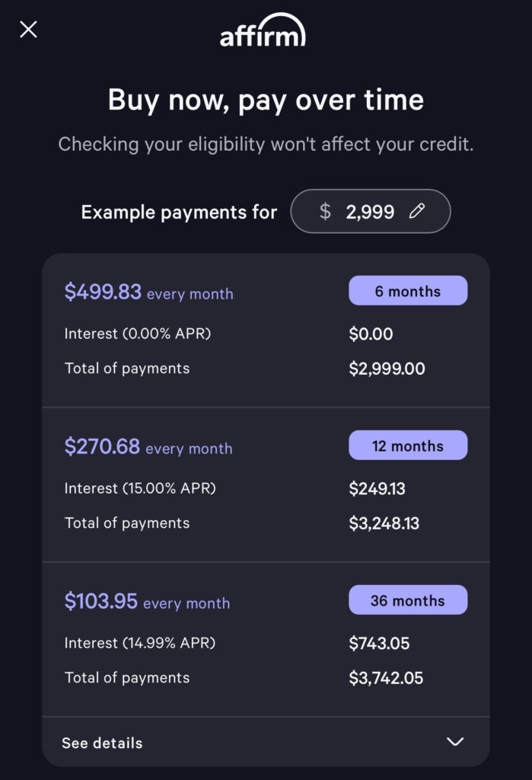Click the dollar sign in amount field

click(325, 212)
